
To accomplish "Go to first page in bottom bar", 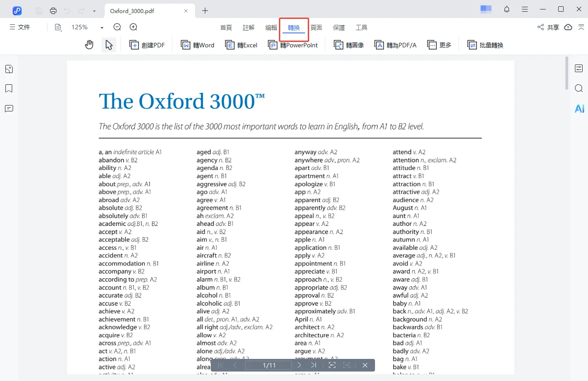I will pyautogui.click(x=221, y=365).
